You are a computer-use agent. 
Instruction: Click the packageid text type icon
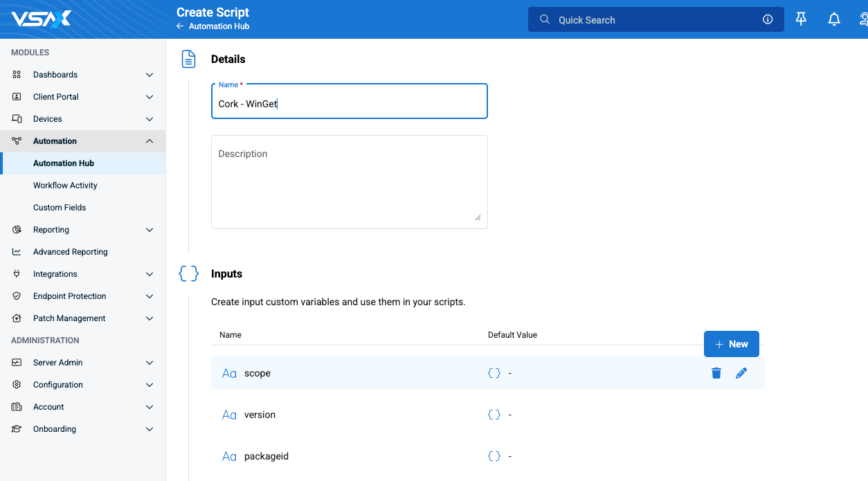(229, 457)
